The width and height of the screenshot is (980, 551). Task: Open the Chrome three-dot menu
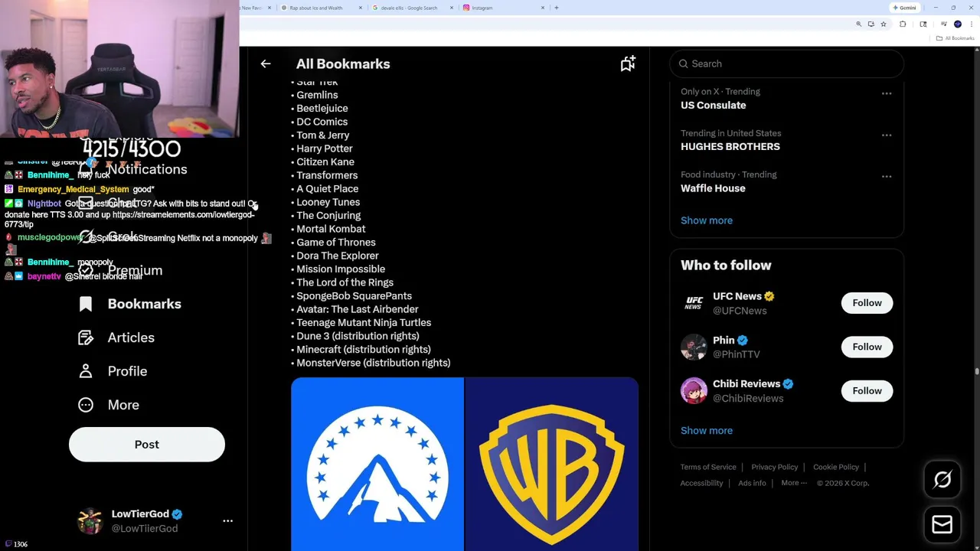(x=970, y=24)
